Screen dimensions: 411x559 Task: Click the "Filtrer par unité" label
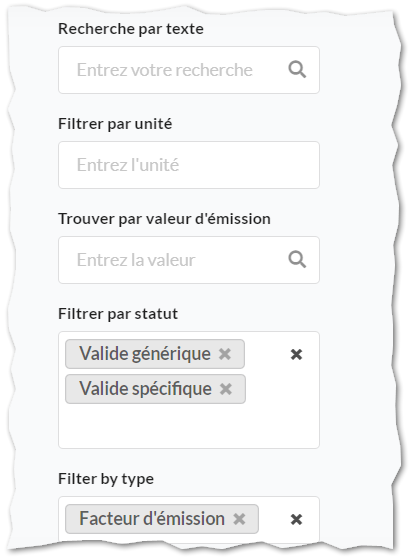point(115,124)
